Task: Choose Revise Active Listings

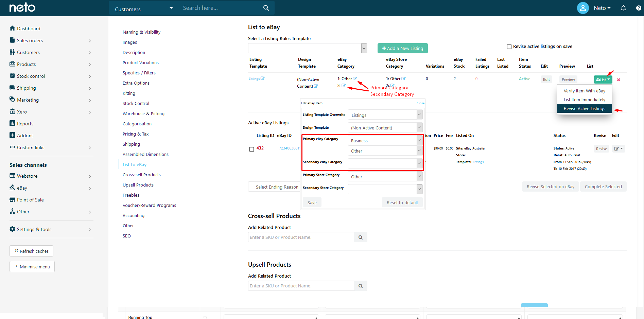Action: pyautogui.click(x=584, y=108)
